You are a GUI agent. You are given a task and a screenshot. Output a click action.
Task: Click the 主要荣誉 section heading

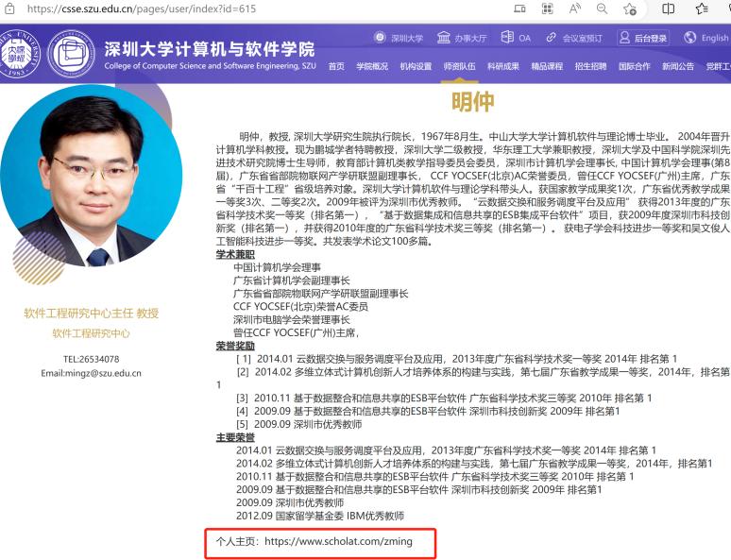[x=235, y=437]
